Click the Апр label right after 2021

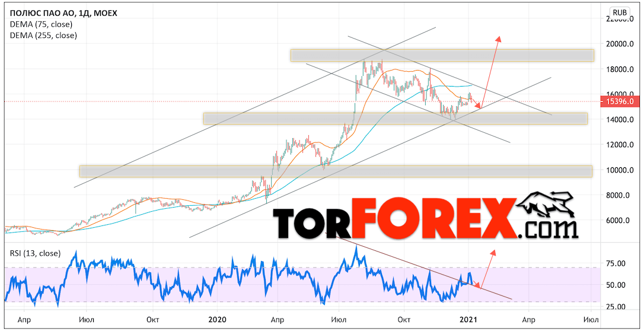pos(529,319)
